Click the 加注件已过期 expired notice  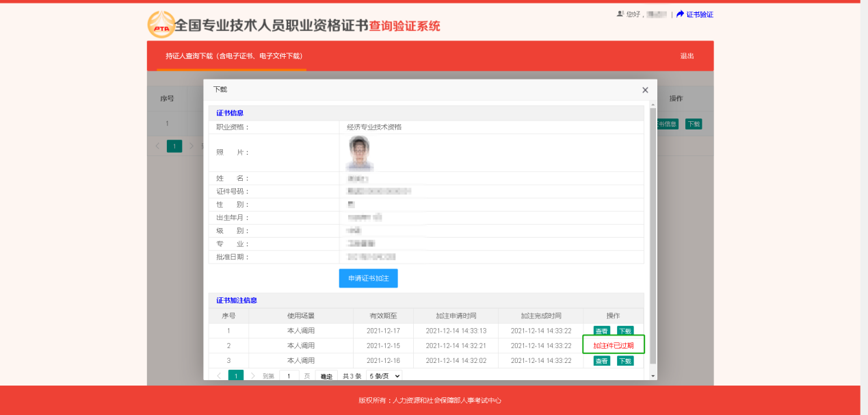(613, 344)
